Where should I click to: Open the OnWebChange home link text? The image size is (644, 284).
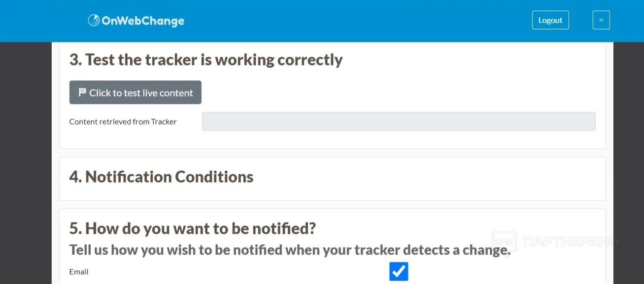pyautogui.click(x=143, y=21)
